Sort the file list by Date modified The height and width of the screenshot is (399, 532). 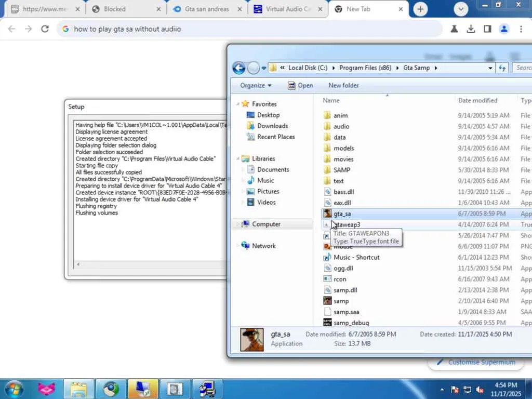click(x=478, y=100)
